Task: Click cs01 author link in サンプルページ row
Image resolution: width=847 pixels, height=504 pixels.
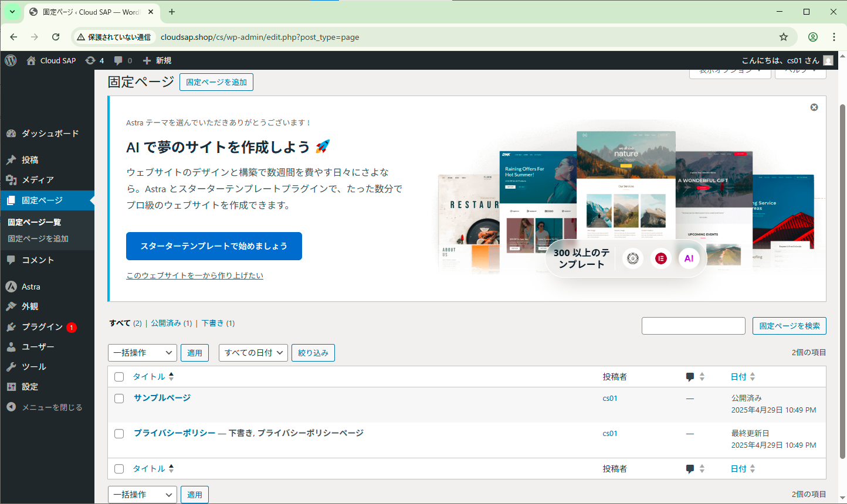Action: (610, 399)
